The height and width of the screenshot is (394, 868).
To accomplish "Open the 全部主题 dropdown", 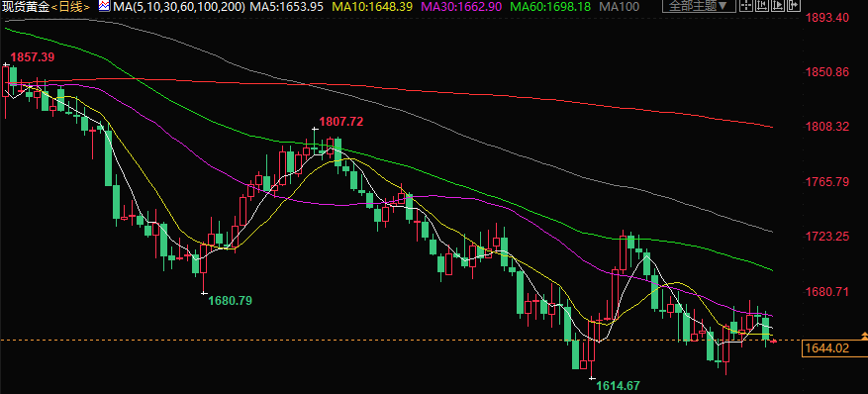I will 699,6.
